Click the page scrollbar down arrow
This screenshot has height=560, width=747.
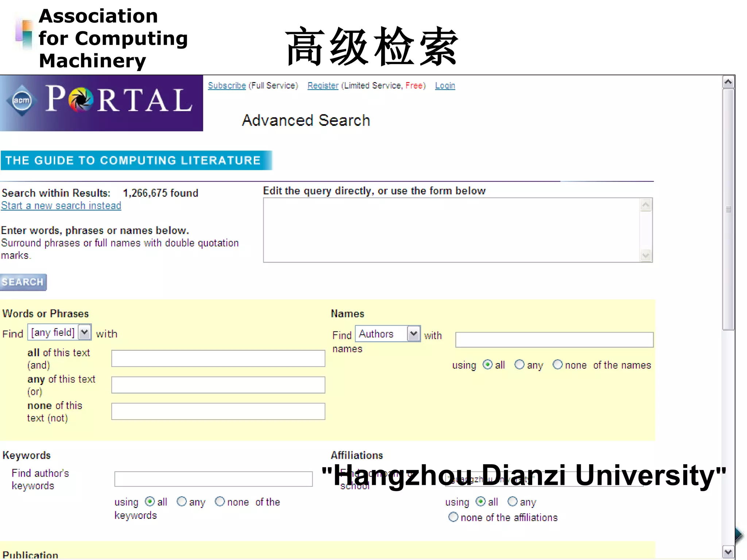coord(728,552)
